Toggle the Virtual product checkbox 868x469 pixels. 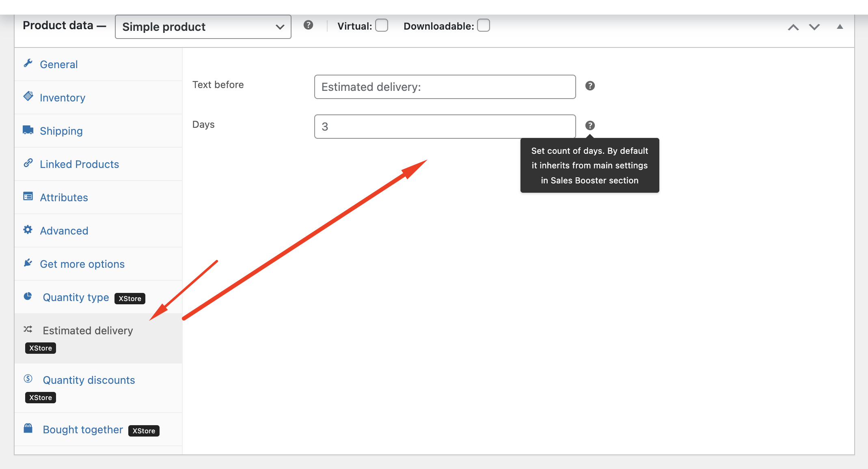click(x=381, y=26)
